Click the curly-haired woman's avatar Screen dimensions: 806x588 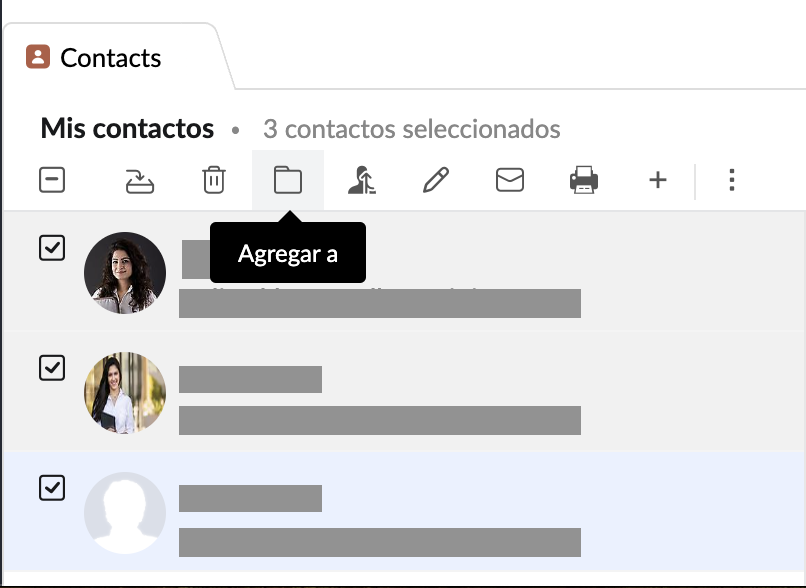click(x=125, y=273)
